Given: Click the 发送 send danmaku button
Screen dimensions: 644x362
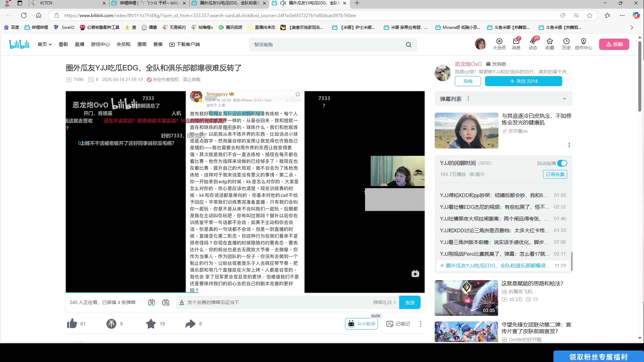Looking at the screenshot, I should tap(410, 302).
